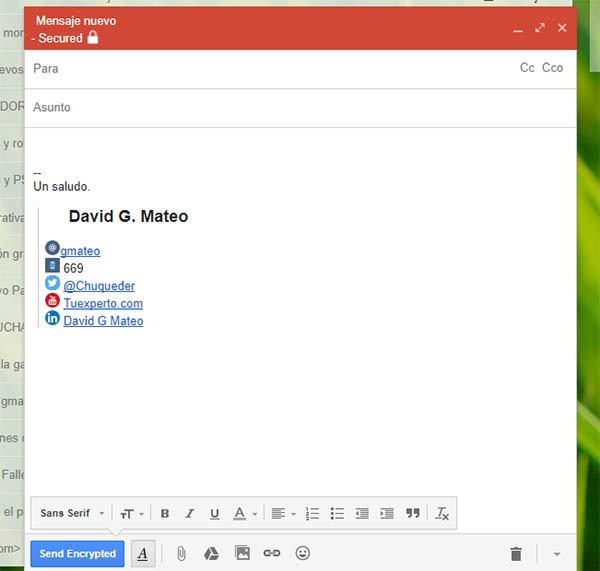The height and width of the screenshot is (571, 600).
Task: Click the LinkedIn icon in signature
Action: (x=52, y=318)
